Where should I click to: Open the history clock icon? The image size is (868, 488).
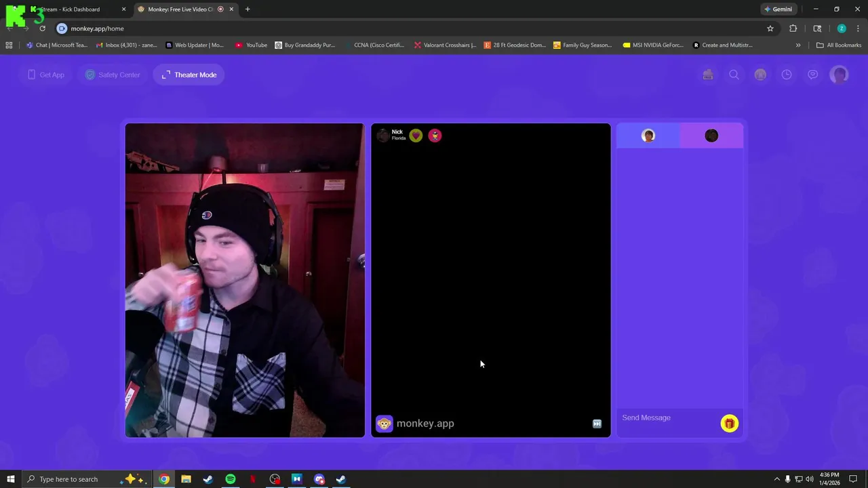787,75
